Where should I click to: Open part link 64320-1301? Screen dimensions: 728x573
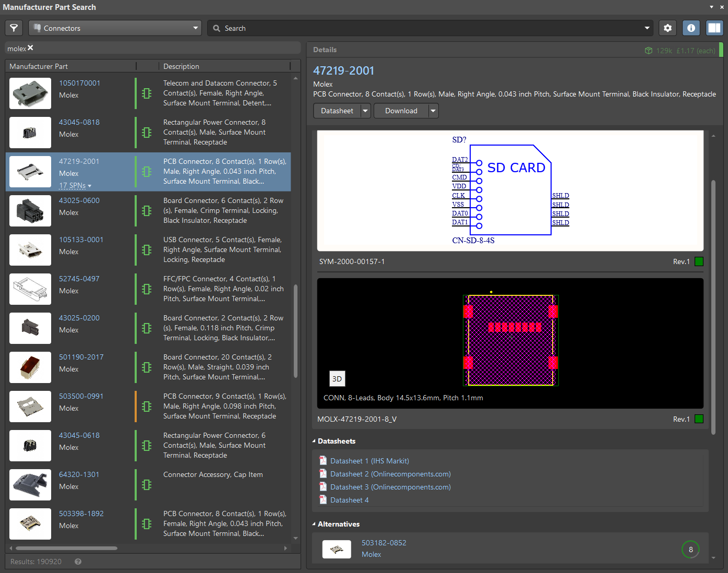(x=79, y=474)
